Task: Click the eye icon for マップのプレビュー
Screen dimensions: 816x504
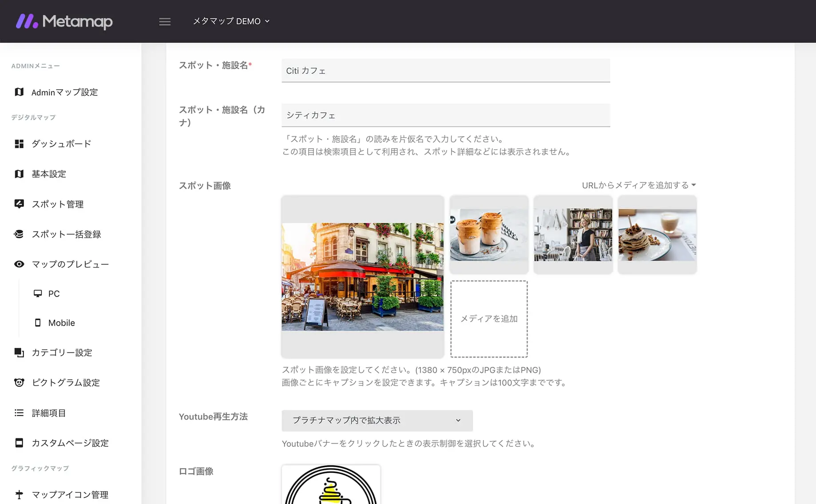Action: [19, 264]
